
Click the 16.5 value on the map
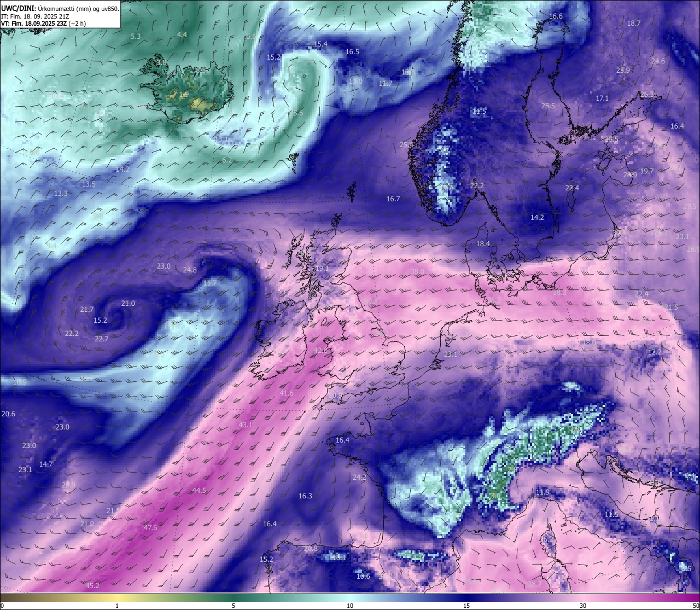coord(353,51)
